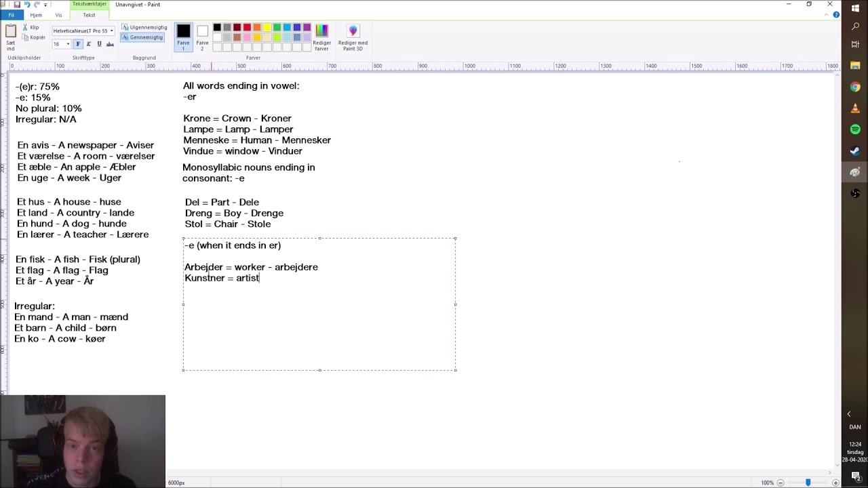
Task: Select Uigennemsigtig opaque background option
Action: point(144,27)
